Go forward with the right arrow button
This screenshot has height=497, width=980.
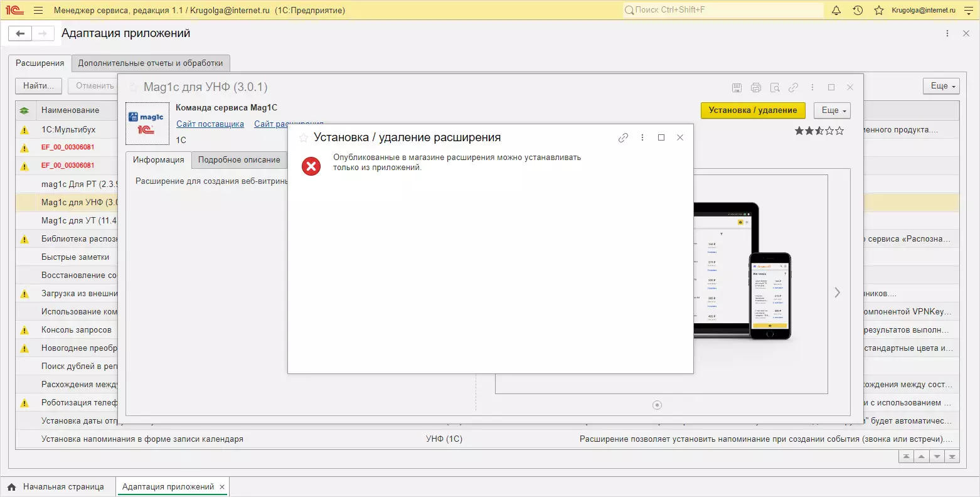(43, 33)
